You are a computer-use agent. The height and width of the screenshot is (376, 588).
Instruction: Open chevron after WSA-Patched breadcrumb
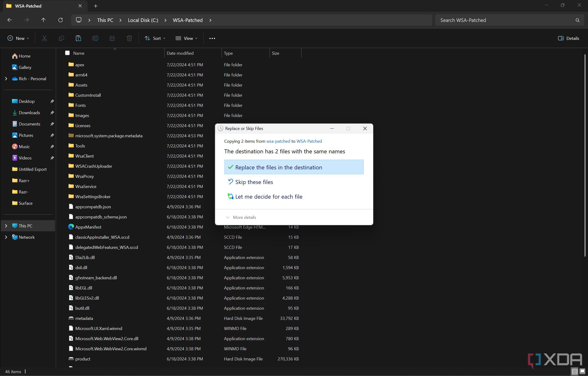point(211,20)
